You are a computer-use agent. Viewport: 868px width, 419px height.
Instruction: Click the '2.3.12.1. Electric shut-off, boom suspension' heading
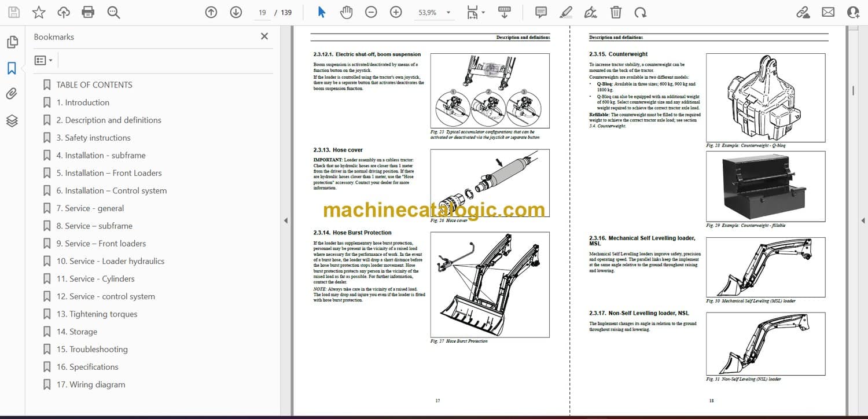tap(367, 54)
